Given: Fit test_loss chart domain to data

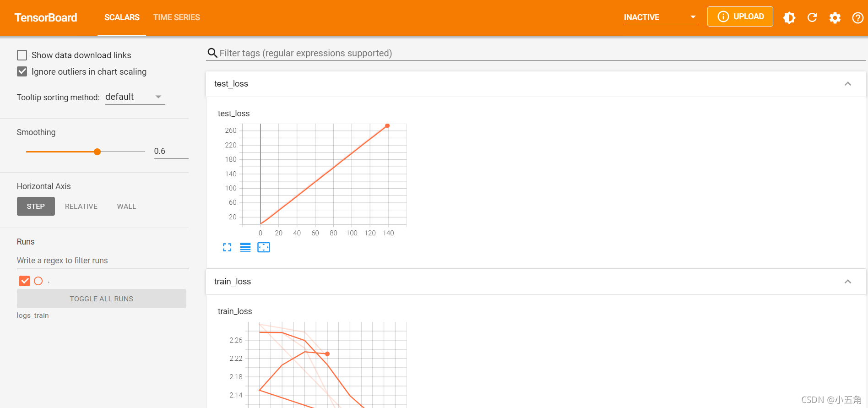Looking at the screenshot, I should (264, 247).
